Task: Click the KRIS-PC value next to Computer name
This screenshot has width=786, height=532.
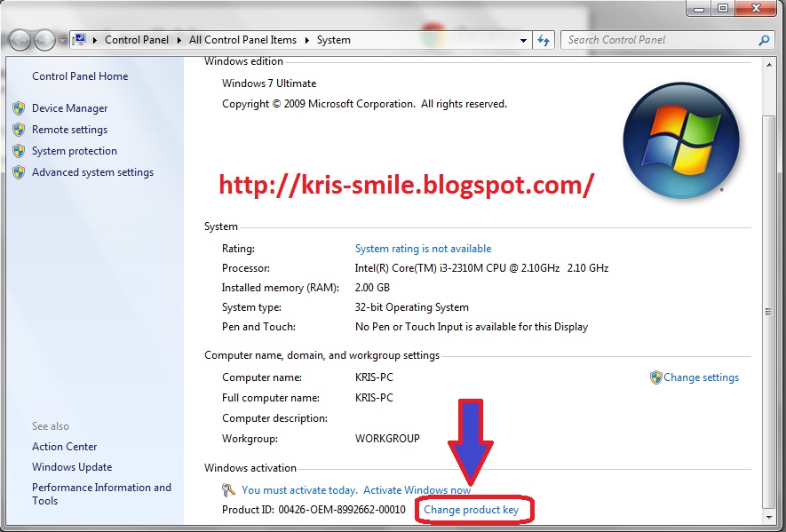Action: pos(374,377)
